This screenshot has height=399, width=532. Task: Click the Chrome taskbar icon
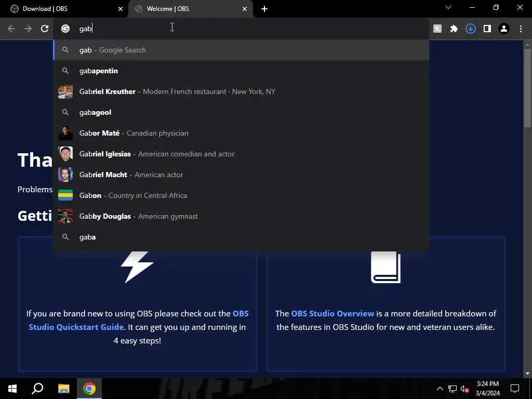(89, 389)
